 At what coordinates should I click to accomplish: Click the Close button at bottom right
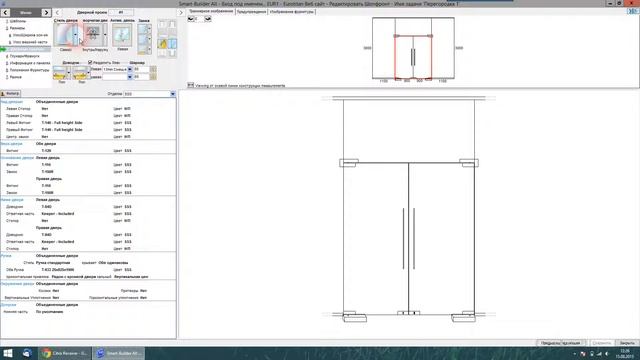pos(627,343)
